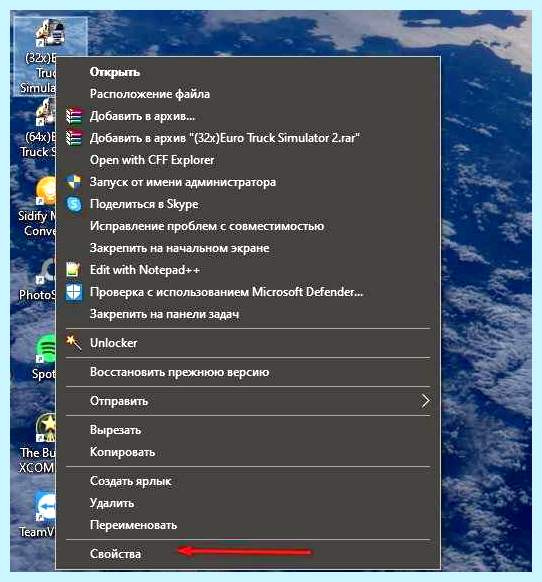Expand the 'Отправить' submenu arrow

[x=425, y=401]
